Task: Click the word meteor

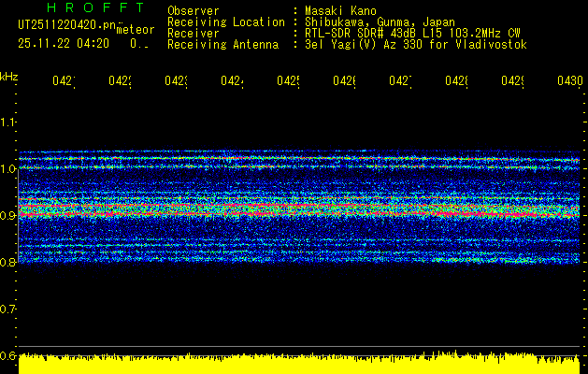Action: 136,30
